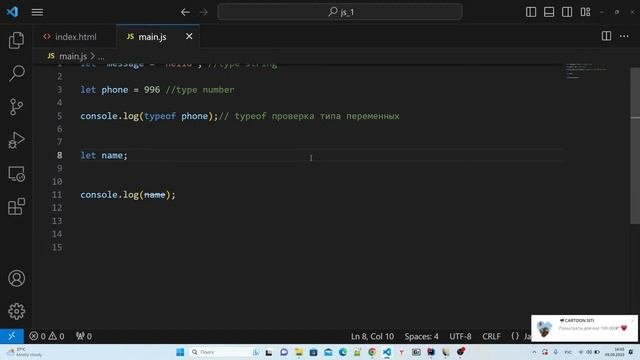Go back with the left arrow

(x=185, y=12)
